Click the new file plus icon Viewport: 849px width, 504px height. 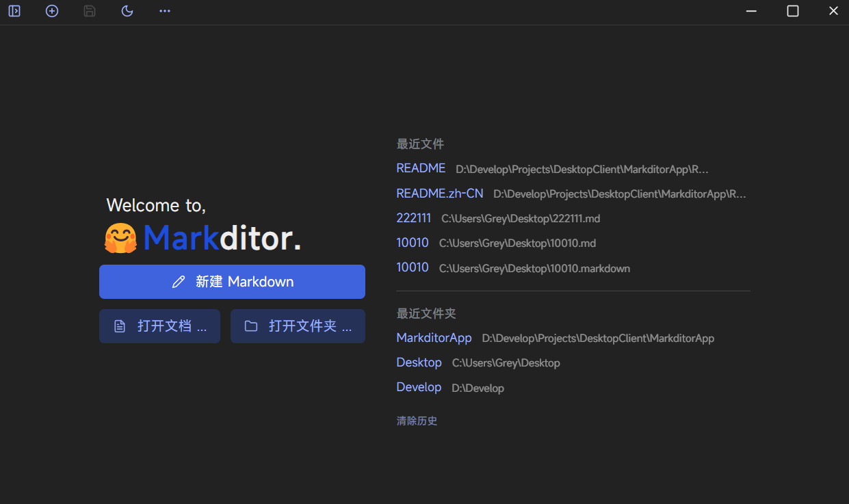(x=52, y=11)
